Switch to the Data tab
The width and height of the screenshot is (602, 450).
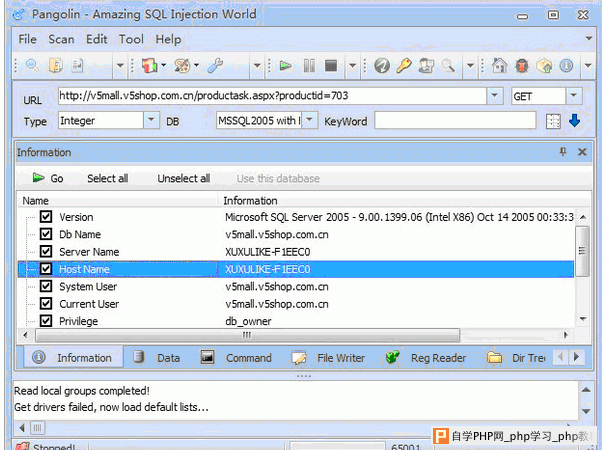157,357
